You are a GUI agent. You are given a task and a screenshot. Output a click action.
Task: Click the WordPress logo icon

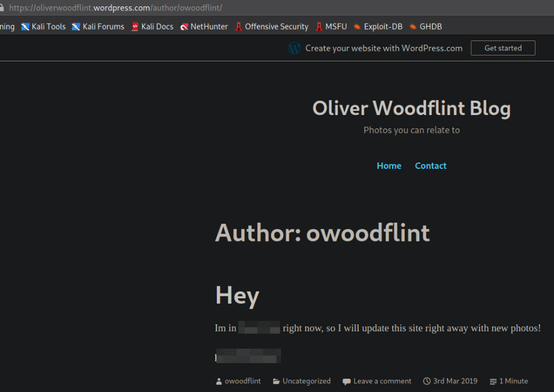(x=294, y=48)
